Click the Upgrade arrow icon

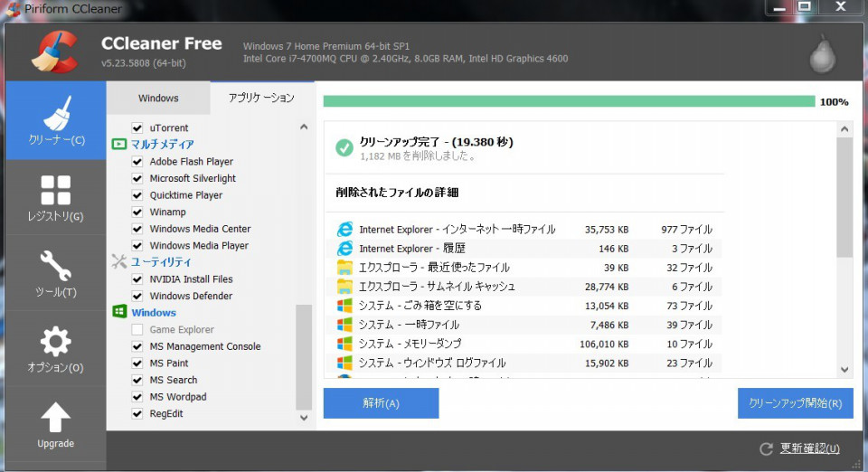[x=55, y=417]
